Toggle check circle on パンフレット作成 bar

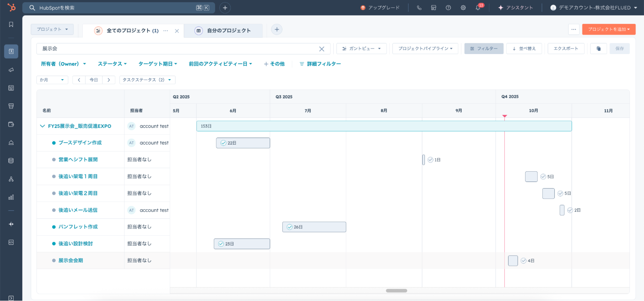pyautogui.click(x=289, y=227)
